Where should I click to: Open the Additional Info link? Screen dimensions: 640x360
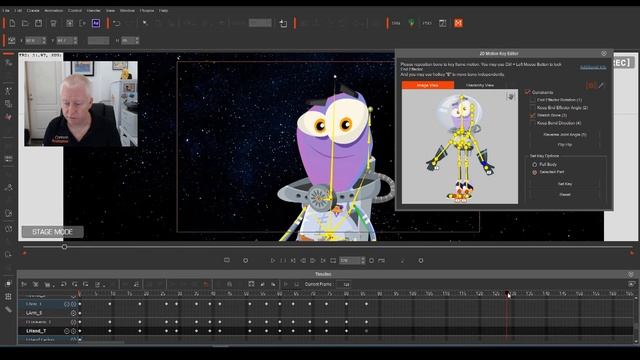(x=593, y=67)
